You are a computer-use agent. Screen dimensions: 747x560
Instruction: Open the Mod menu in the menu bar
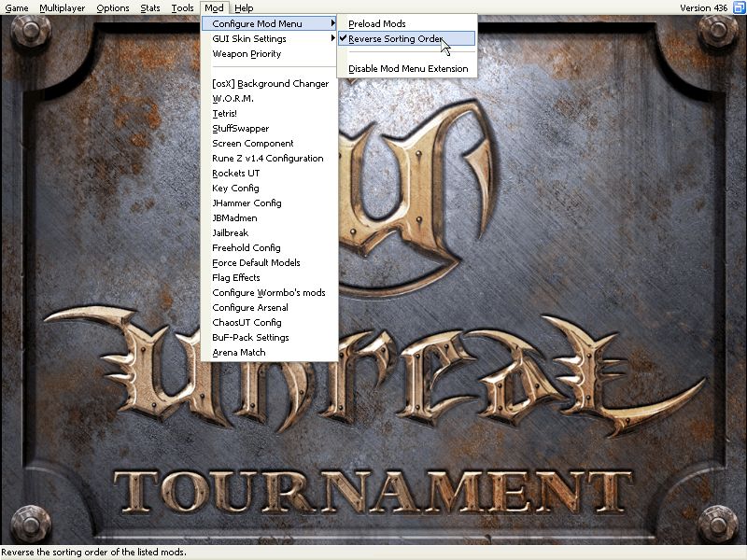[x=214, y=7]
